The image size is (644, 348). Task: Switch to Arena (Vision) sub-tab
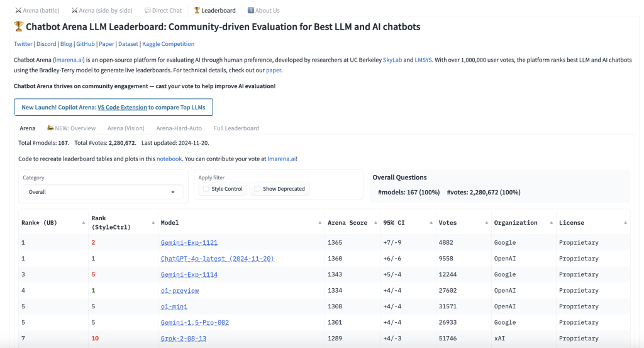126,128
